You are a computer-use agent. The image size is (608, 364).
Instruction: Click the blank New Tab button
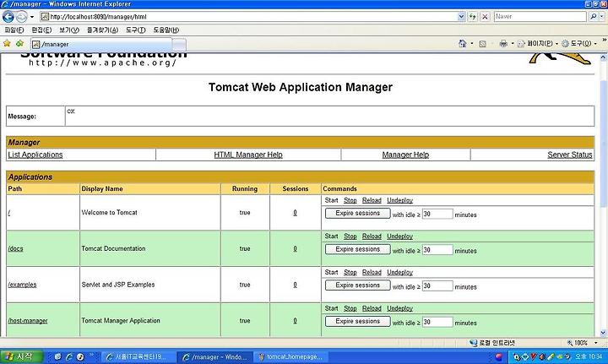point(179,45)
